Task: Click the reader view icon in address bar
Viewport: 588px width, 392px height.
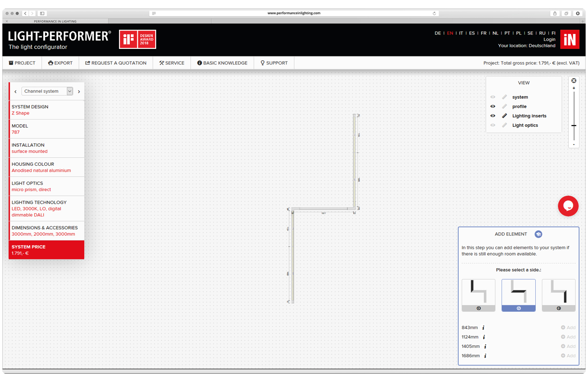Action: 154,13
